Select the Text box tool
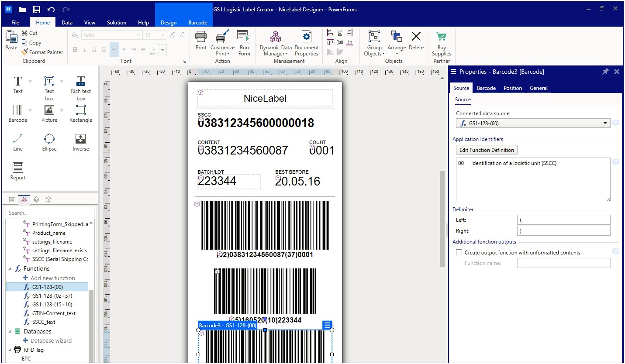Screen dimensions: 625x364 click(49, 88)
